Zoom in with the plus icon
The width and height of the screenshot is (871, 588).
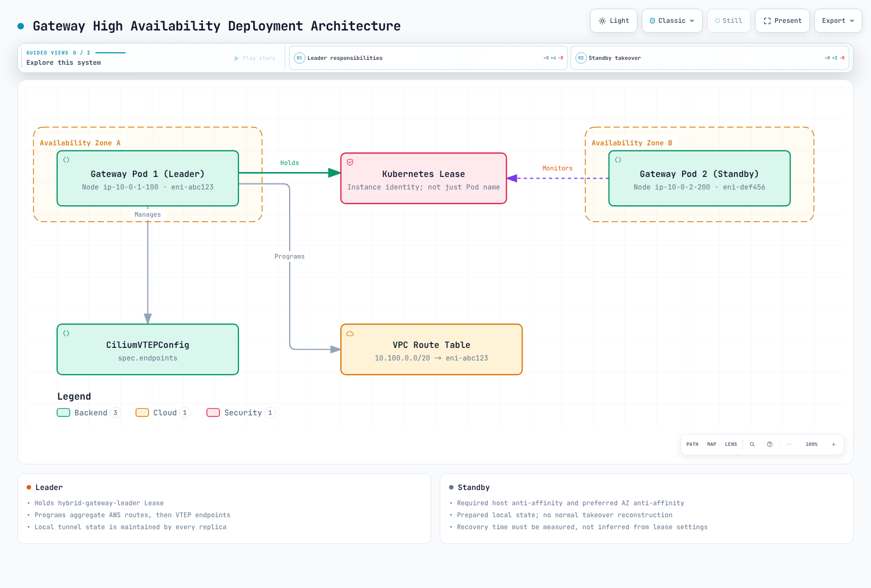[833, 444]
